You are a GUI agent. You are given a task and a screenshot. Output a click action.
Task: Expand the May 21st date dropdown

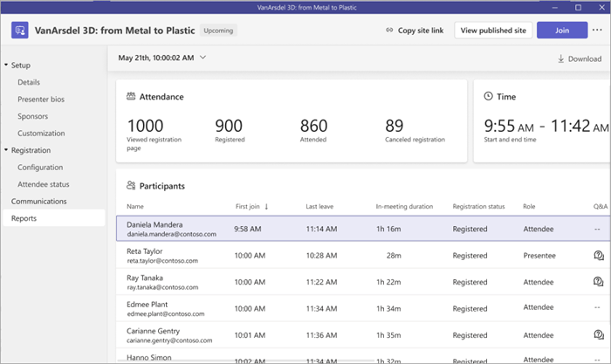click(x=203, y=58)
